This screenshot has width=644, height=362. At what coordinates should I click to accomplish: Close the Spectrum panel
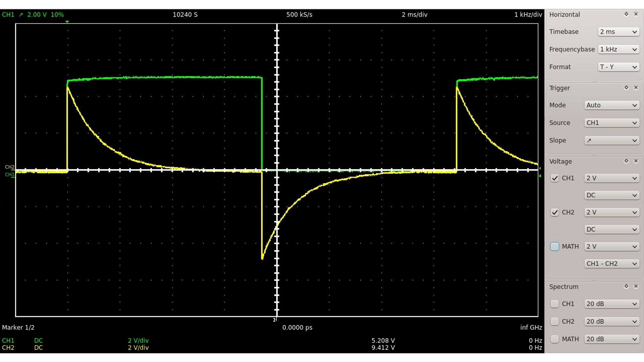[x=636, y=286]
